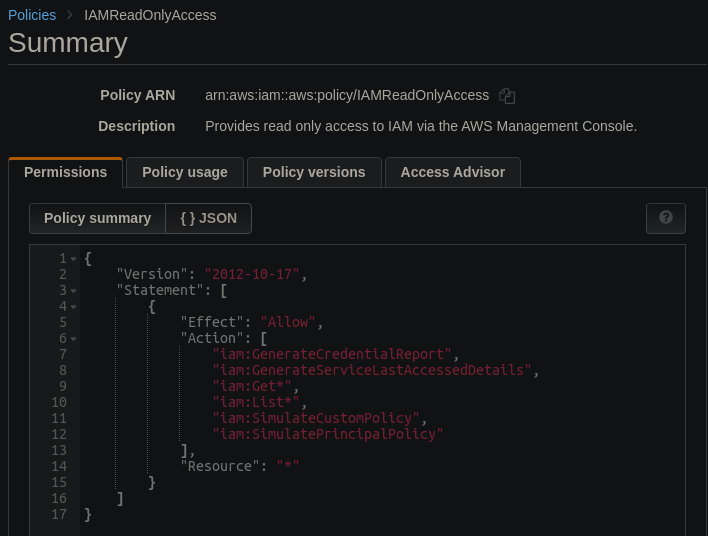
Task: Click the iam:GenerateServiceLastAccessedDetails action line
Action: (372, 370)
